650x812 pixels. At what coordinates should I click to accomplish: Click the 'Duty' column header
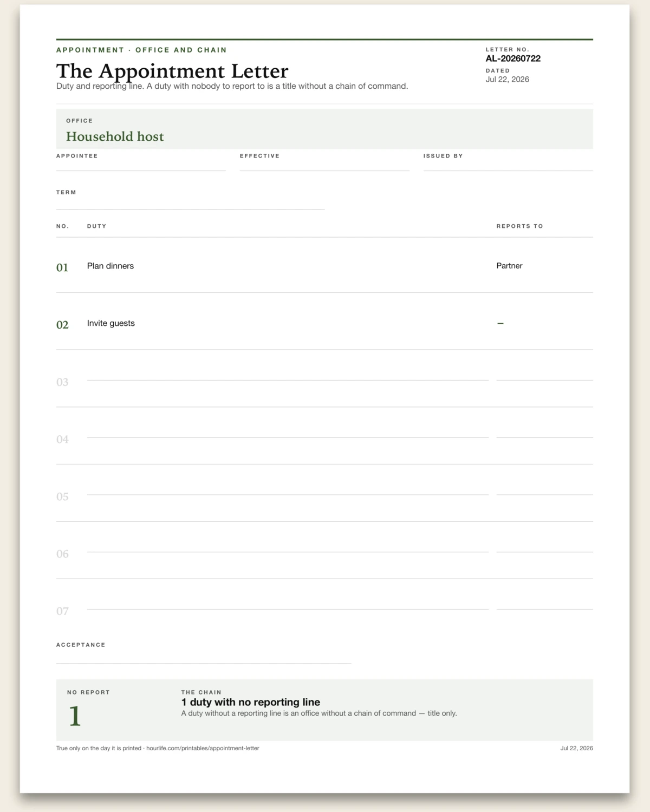96,226
